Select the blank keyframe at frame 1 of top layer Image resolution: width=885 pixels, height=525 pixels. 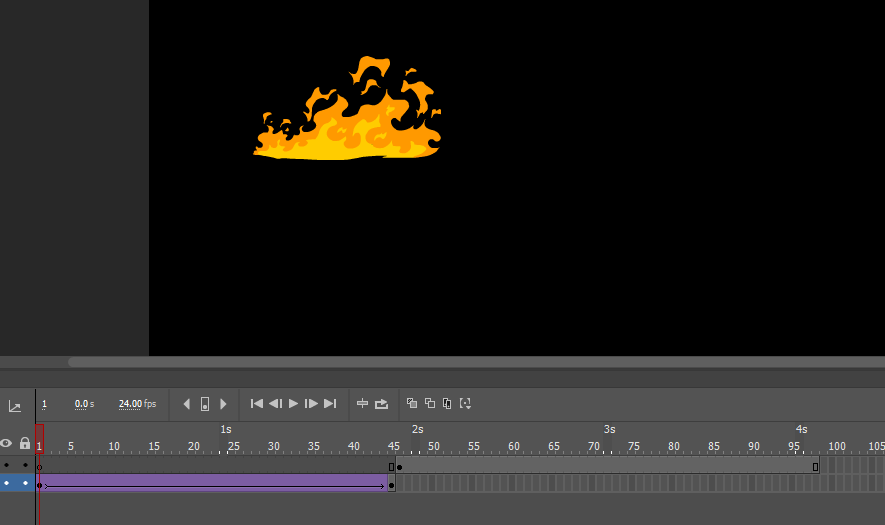point(40,466)
